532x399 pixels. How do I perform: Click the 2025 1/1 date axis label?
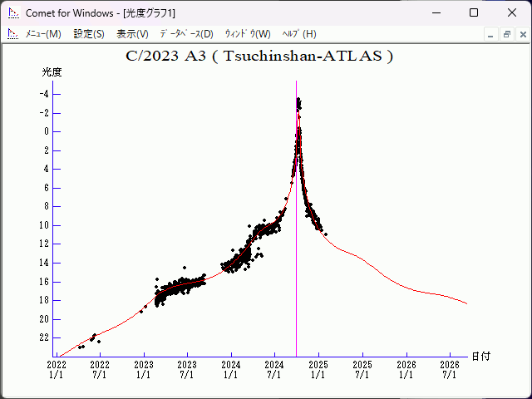tap(318, 369)
